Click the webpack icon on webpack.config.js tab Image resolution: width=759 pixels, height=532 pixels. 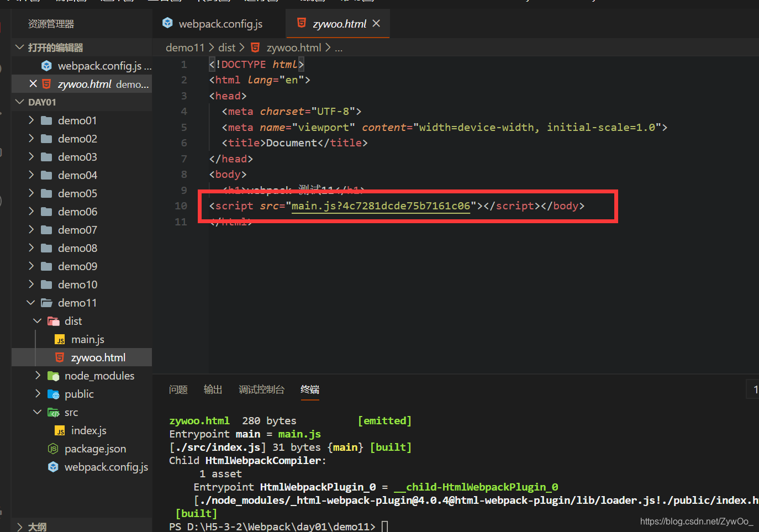tap(167, 23)
